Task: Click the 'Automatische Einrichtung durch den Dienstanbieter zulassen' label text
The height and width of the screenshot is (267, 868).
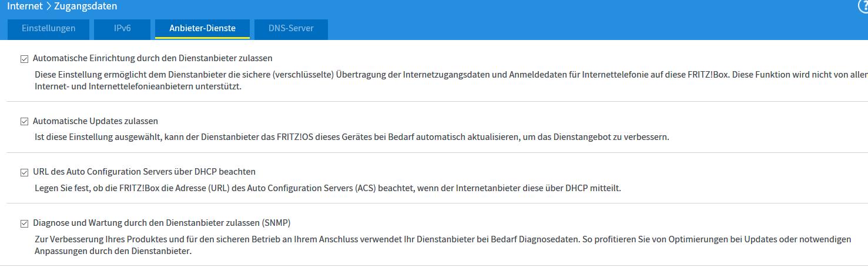Action: point(153,59)
